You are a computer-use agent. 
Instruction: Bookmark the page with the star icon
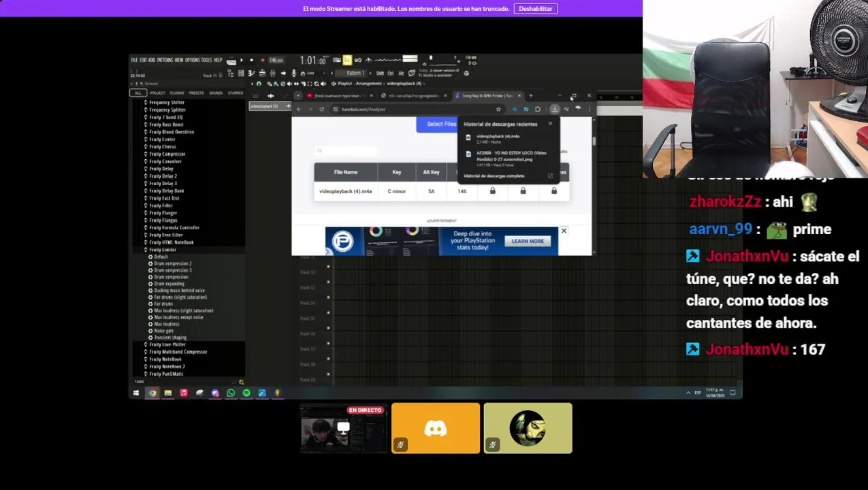point(498,109)
